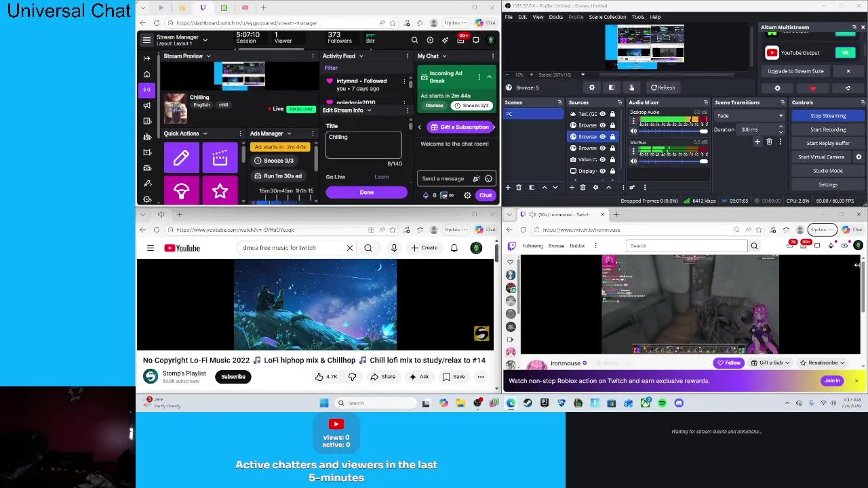Click the Windows Start button
This screenshot has width=868, height=488.
pyautogui.click(x=324, y=403)
